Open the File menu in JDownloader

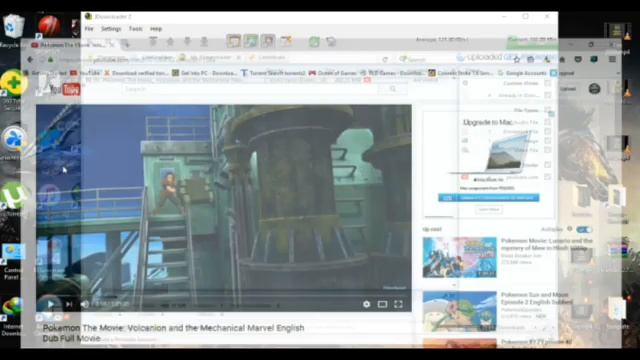[x=89, y=29]
